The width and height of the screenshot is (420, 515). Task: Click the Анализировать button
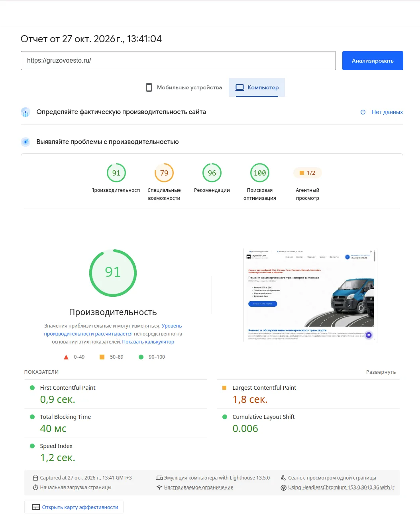(x=373, y=61)
